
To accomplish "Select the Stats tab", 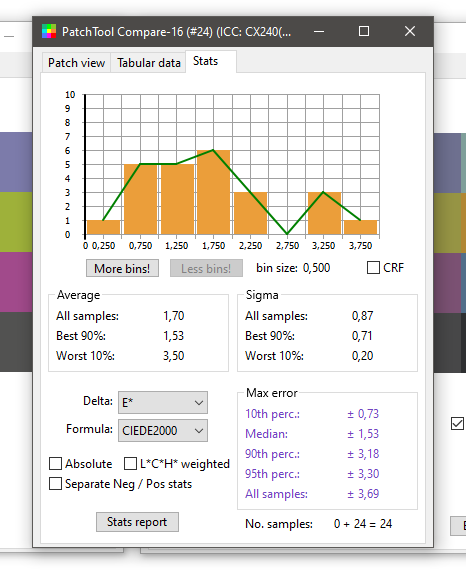I will 211,61.
